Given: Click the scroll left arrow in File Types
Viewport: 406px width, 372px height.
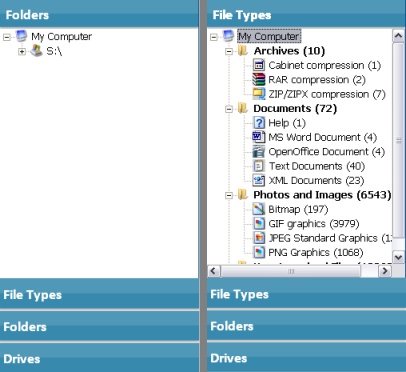Looking at the screenshot, I should tap(213, 271).
